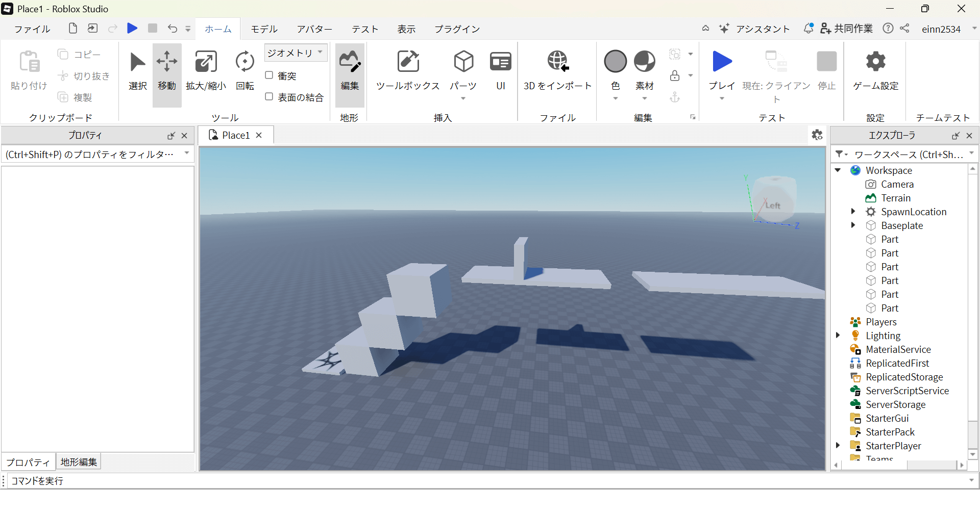The image size is (980, 514).
Task: Expand the StarterPlayer node
Action: click(838, 445)
